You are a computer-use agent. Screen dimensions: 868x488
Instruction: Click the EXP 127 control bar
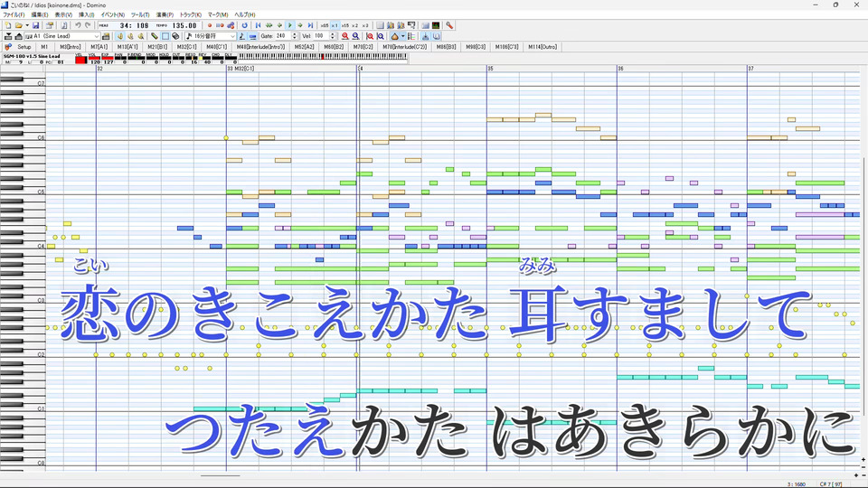[108, 60]
